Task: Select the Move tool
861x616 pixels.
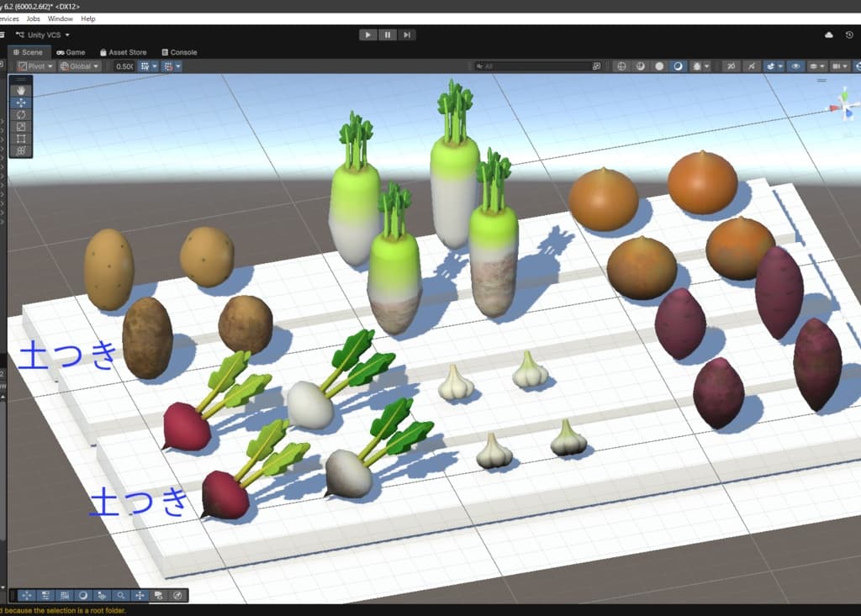Action: 21,103
